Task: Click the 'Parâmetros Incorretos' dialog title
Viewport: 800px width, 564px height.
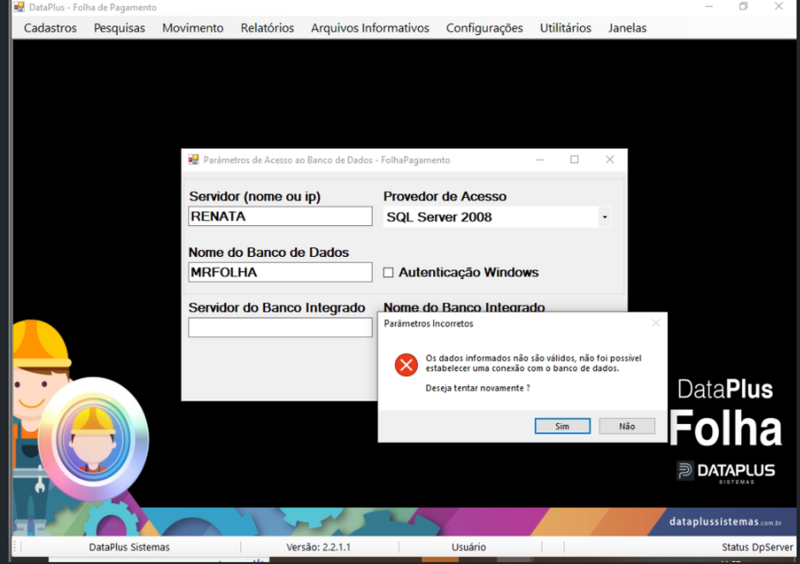Action: (429, 324)
